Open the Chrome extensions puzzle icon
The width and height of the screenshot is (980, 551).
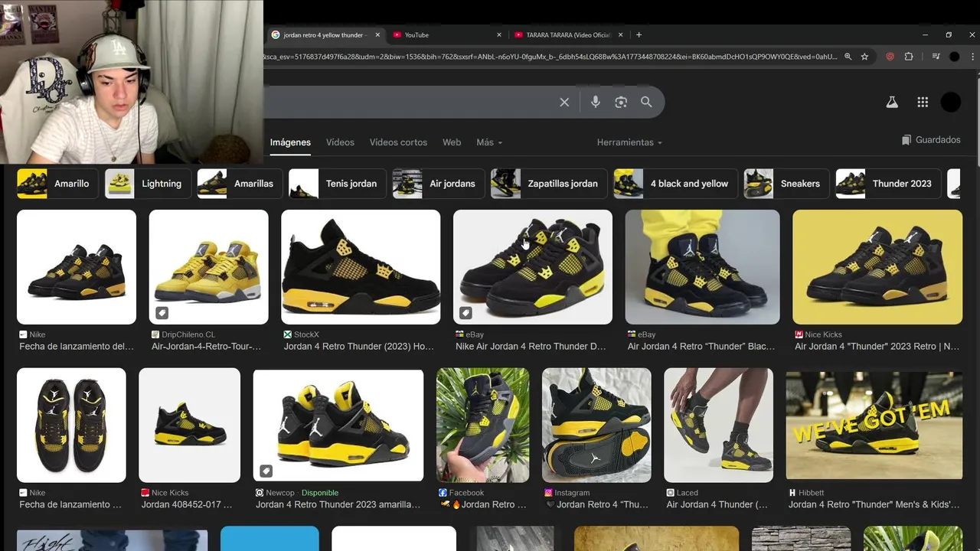(909, 57)
